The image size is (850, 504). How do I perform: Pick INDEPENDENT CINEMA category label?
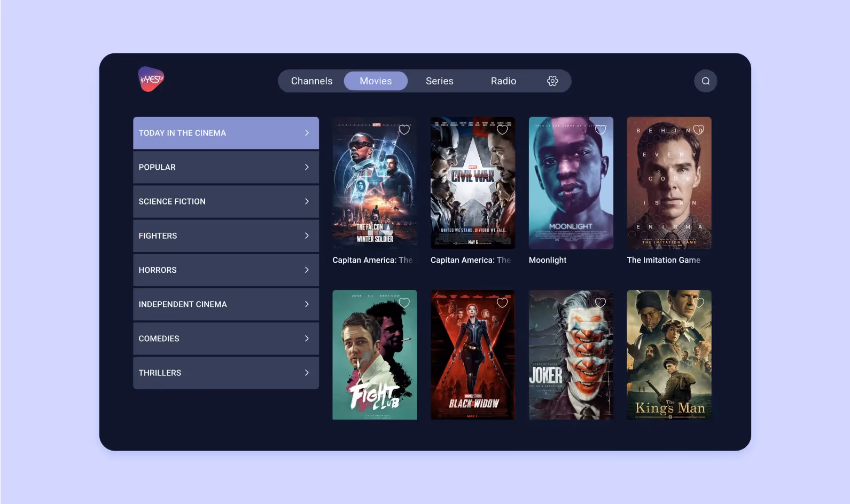click(x=183, y=304)
